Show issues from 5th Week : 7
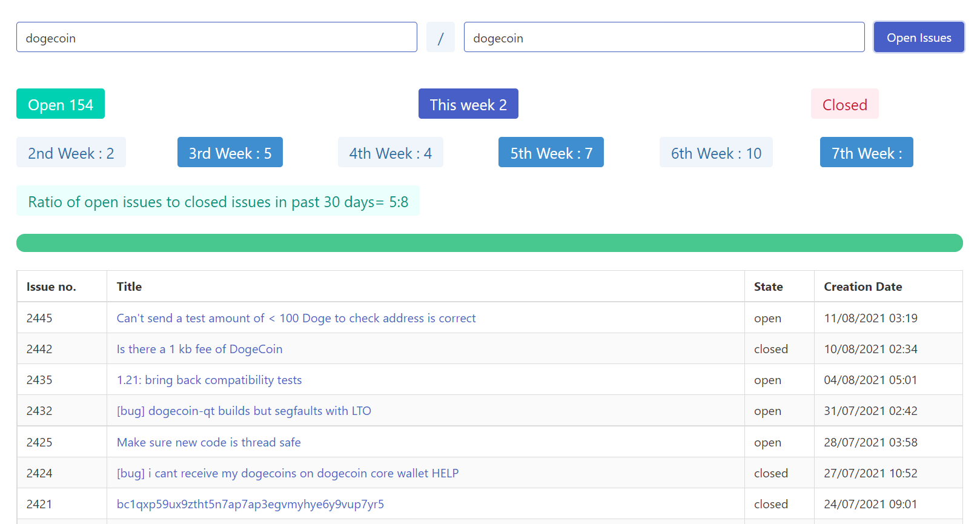The width and height of the screenshot is (980, 524). click(x=551, y=152)
